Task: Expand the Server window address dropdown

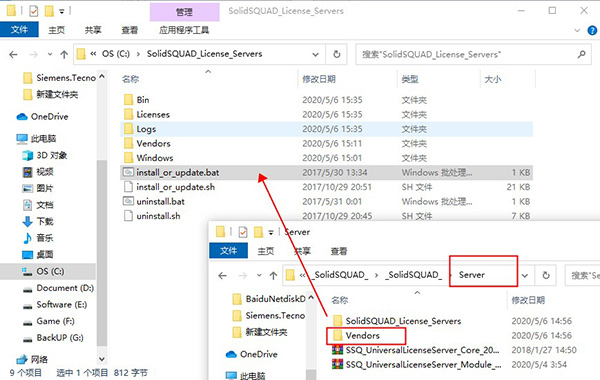Action: 525,276
